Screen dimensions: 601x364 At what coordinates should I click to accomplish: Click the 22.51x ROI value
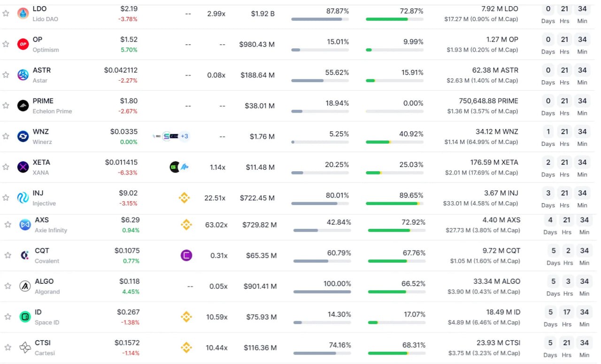tap(215, 198)
